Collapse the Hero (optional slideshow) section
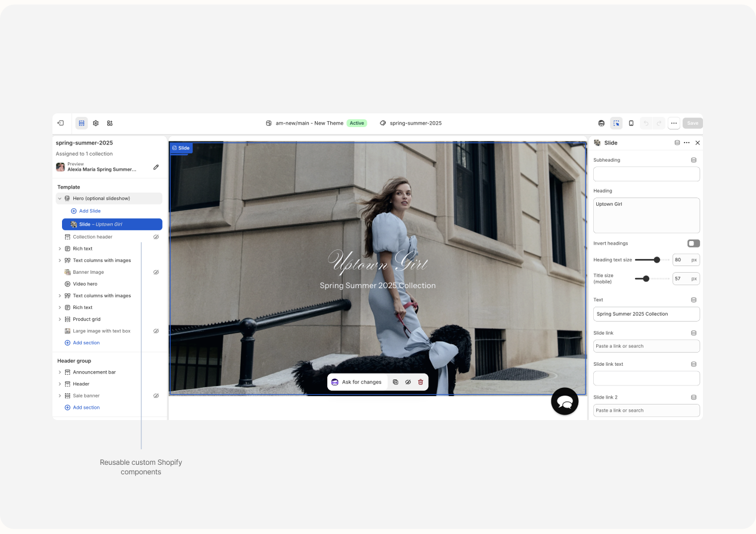This screenshot has width=756, height=534. coord(60,198)
